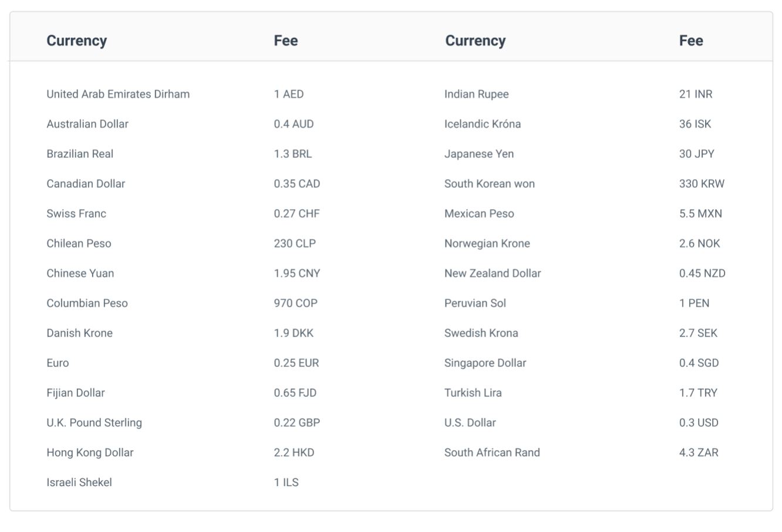
Task: Select the left Currency column header
Action: point(76,41)
